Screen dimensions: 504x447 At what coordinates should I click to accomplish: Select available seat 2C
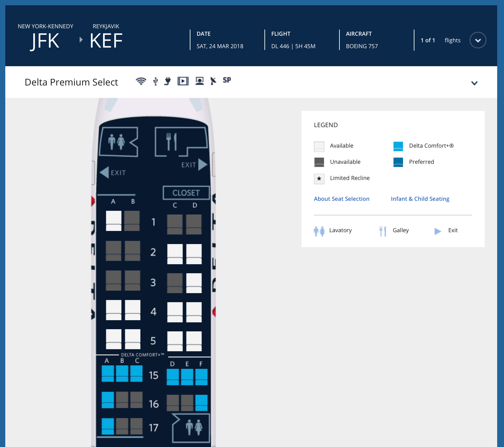175,254
